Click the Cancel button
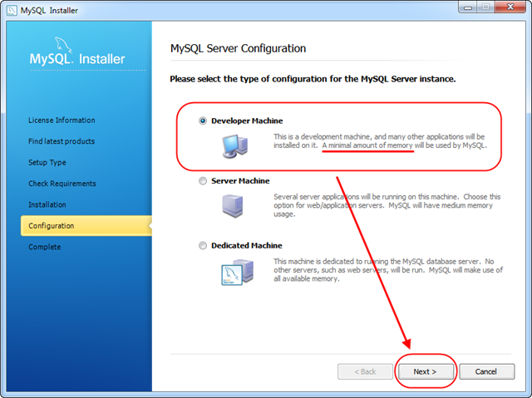The height and width of the screenshot is (398, 532). tap(486, 371)
